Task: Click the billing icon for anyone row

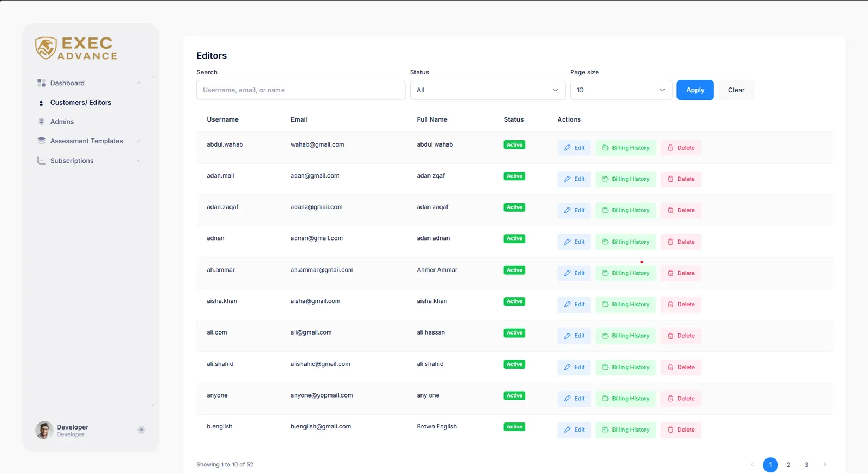Action: pyautogui.click(x=605, y=399)
